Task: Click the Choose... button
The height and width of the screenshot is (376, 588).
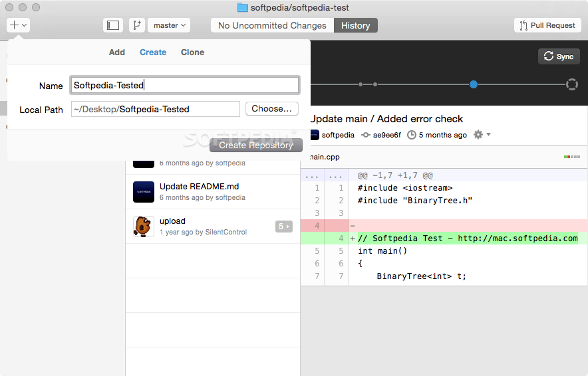Action: tap(272, 108)
